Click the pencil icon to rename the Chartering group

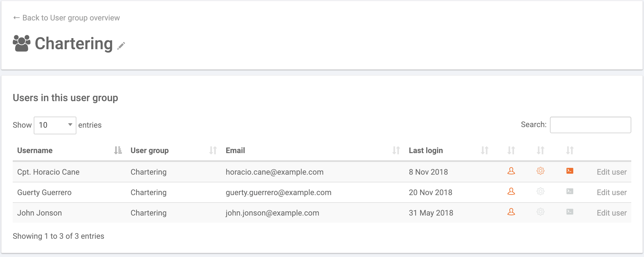121,46
